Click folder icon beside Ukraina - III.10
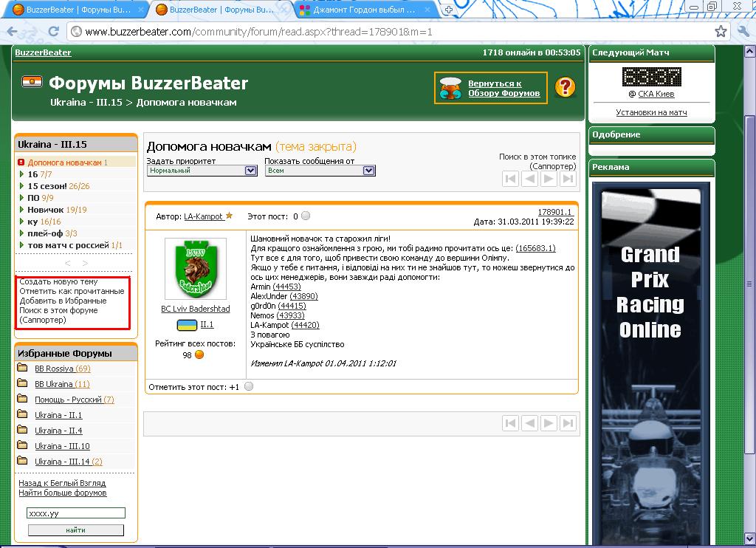Image resolution: width=756 pixels, height=548 pixels. [22, 445]
